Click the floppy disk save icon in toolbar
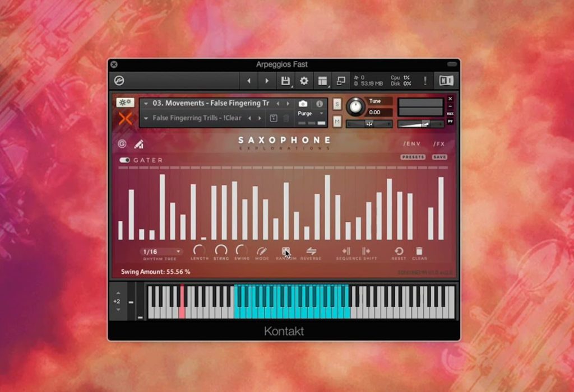Viewport: 574px width, 392px height. pos(285,81)
